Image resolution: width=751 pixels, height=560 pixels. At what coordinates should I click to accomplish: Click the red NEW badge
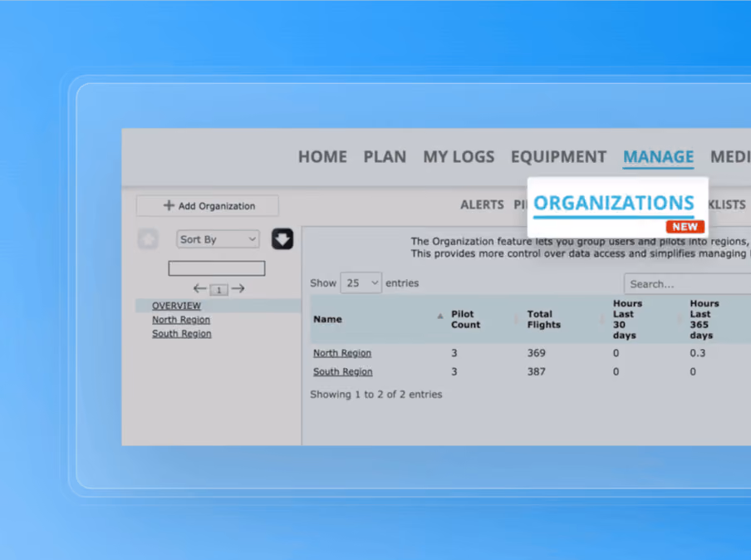click(685, 227)
